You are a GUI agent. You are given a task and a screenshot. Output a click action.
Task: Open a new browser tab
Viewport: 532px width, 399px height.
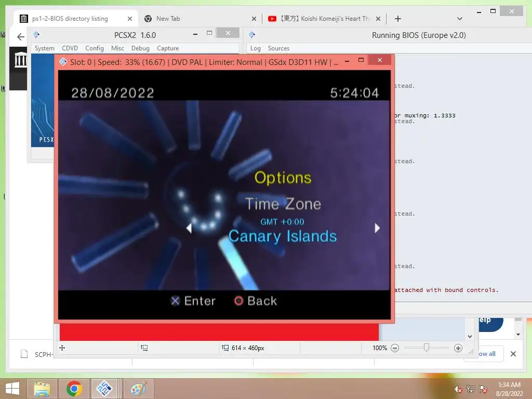click(398, 19)
